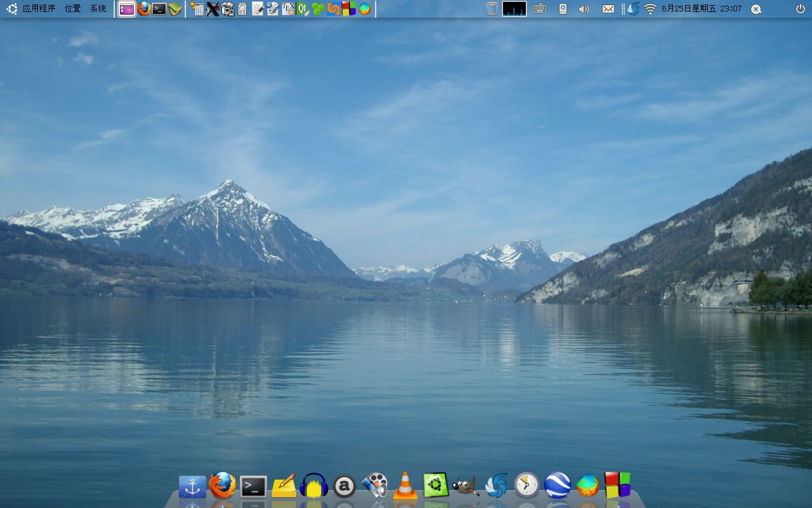
Task: Open Terminal from the bottom dock
Action: pyautogui.click(x=253, y=486)
